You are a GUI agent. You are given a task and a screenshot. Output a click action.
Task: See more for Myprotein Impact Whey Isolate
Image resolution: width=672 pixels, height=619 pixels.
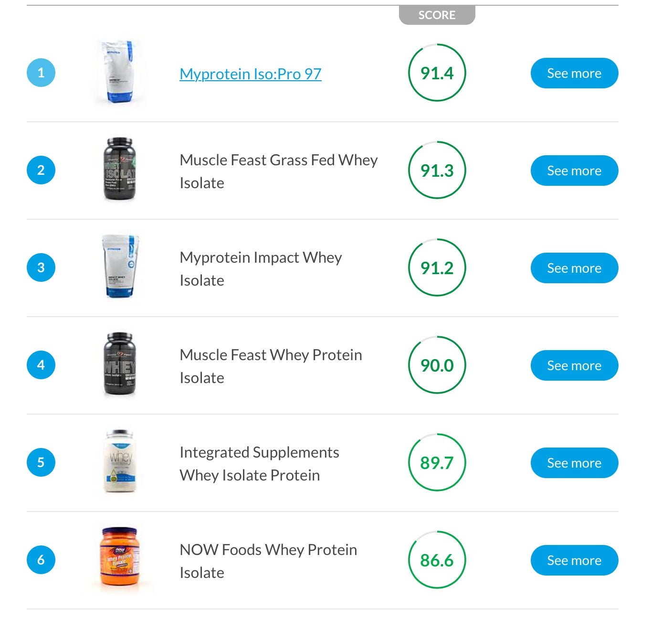(574, 268)
